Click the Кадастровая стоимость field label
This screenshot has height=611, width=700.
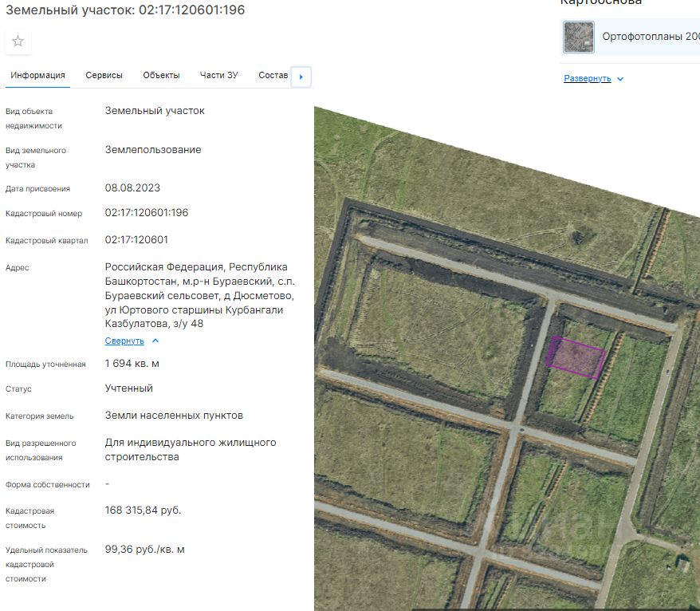(30, 518)
